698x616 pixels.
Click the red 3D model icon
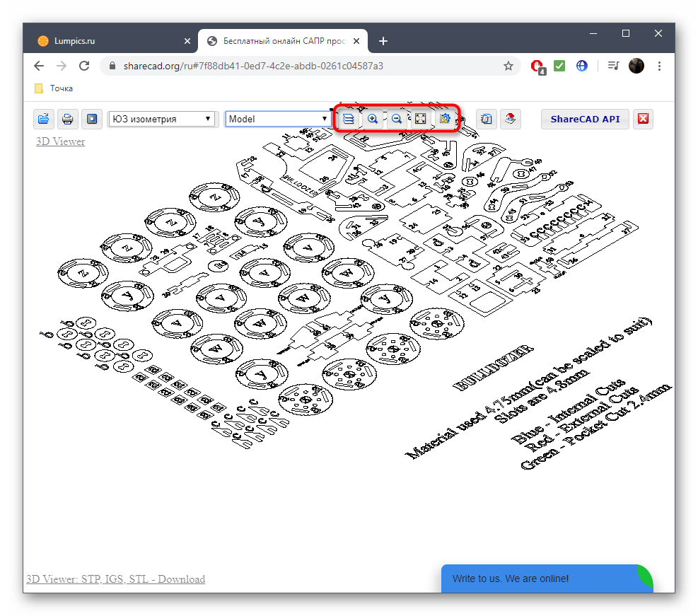[x=511, y=119]
